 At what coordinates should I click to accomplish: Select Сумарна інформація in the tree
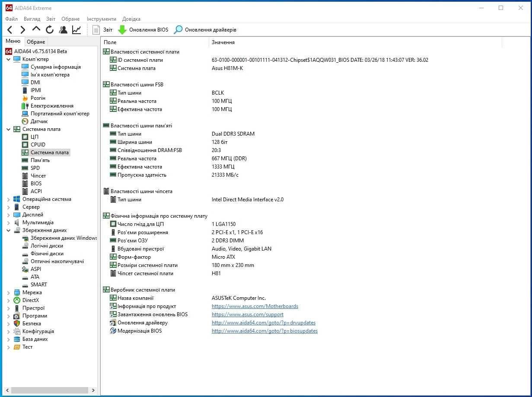tap(55, 67)
